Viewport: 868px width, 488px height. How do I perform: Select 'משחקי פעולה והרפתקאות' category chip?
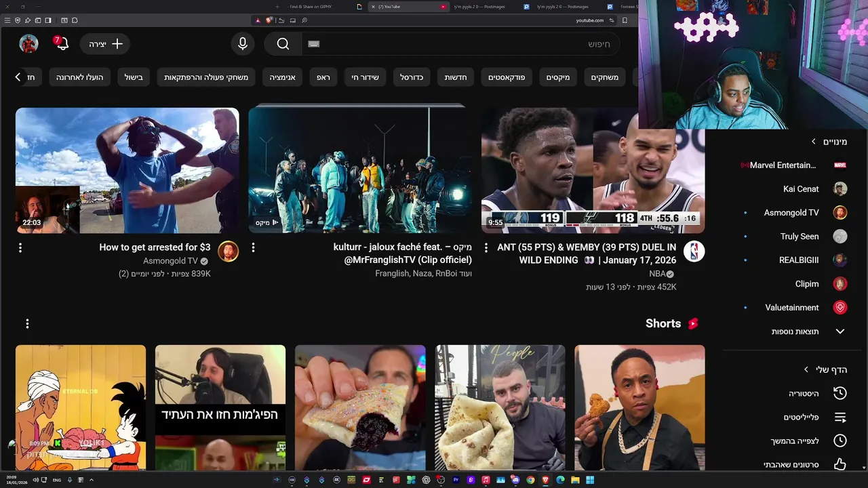point(206,77)
